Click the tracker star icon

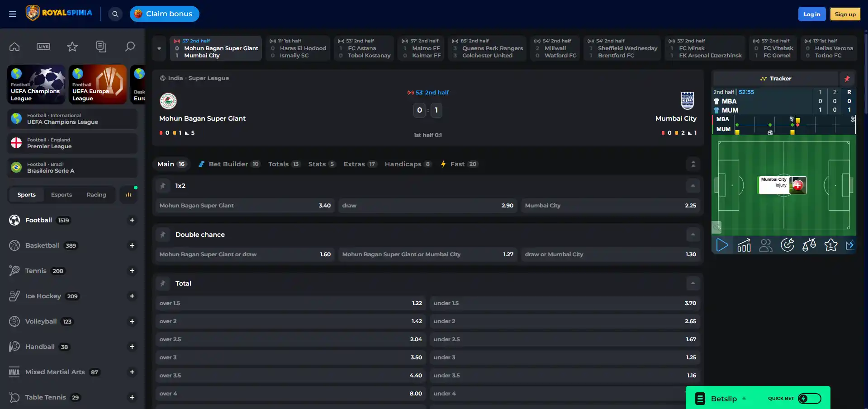coord(831,245)
